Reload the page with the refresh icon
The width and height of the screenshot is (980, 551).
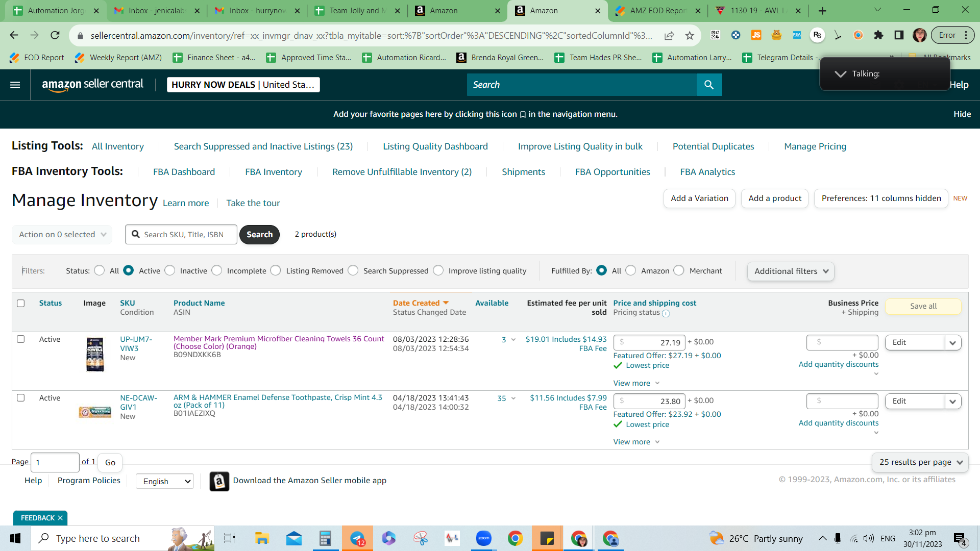[x=55, y=35]
